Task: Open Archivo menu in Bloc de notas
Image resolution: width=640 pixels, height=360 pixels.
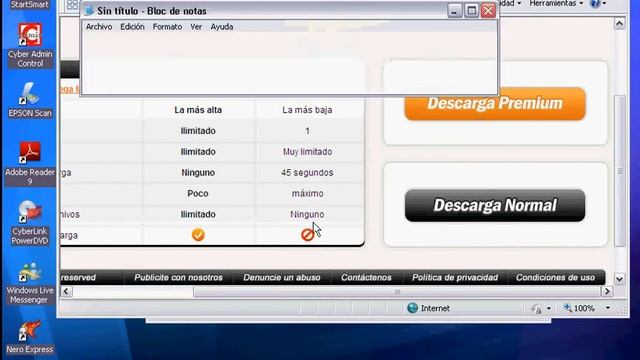Action: pos(99,27)
